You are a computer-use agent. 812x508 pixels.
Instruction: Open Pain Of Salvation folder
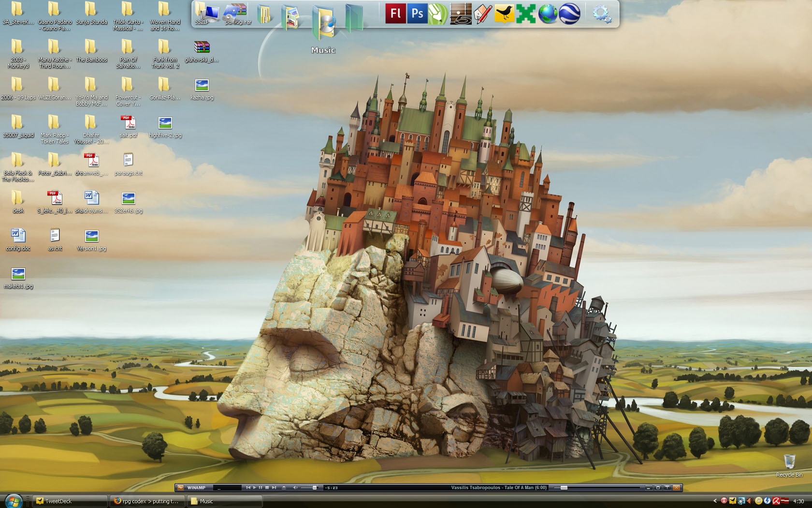tap(128, 54)
